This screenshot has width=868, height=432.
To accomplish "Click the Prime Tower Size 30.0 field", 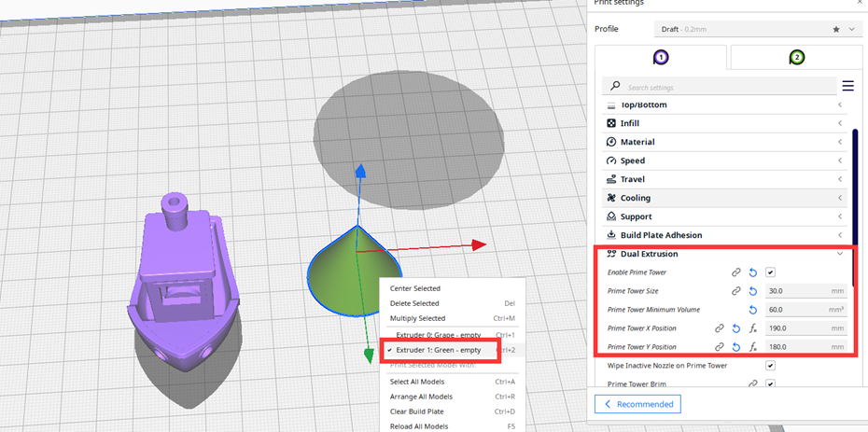I will click(806, 291).
